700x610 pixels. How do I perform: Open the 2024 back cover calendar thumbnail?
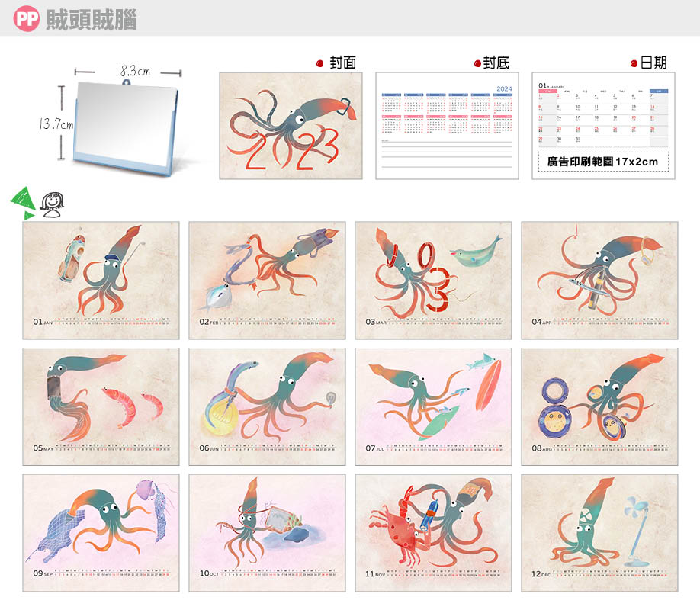(x=447, y=126)
